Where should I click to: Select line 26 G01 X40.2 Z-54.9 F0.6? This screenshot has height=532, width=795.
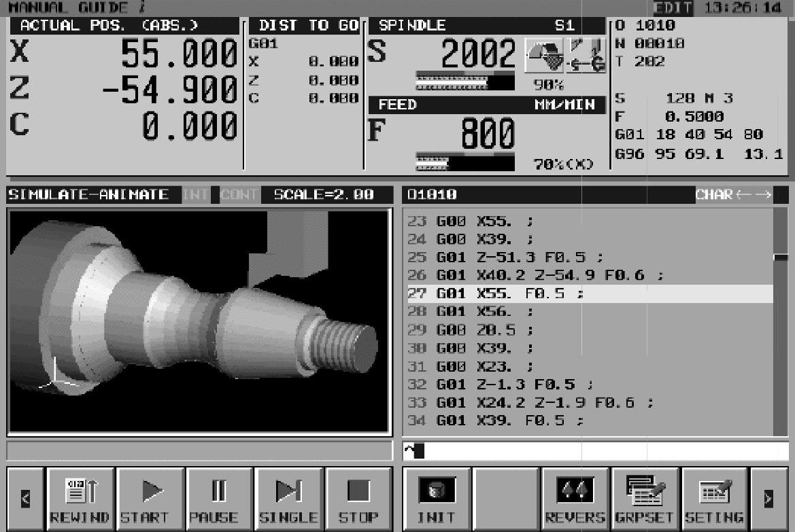(590, 276)
